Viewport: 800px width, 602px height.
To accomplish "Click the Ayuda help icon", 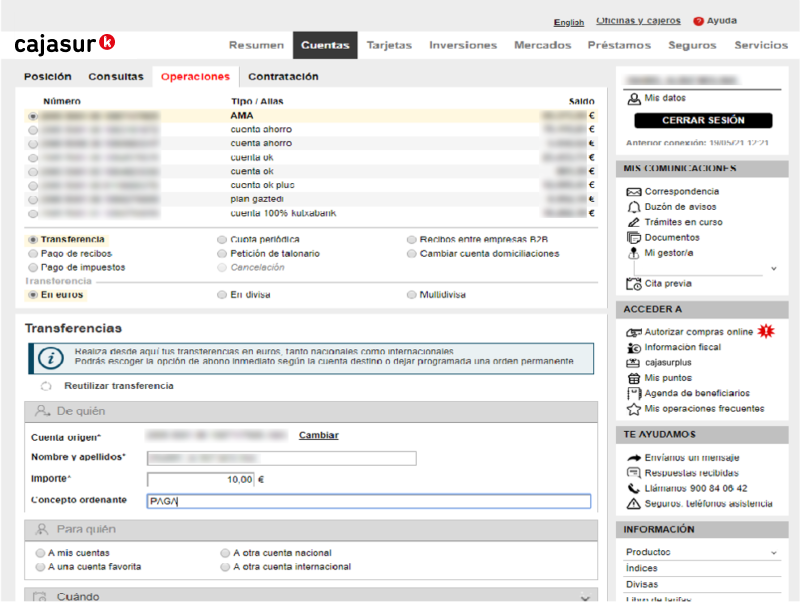I will pos(698,21).
